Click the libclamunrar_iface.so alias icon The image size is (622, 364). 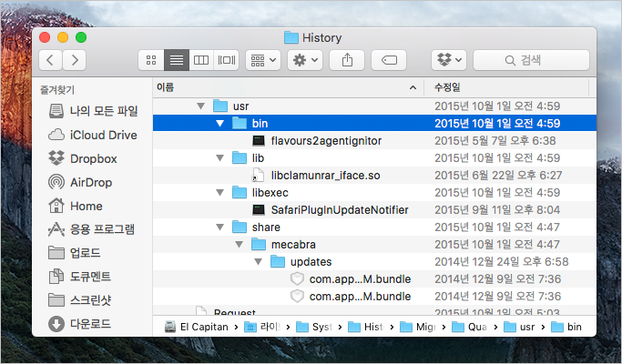point(258,176)
